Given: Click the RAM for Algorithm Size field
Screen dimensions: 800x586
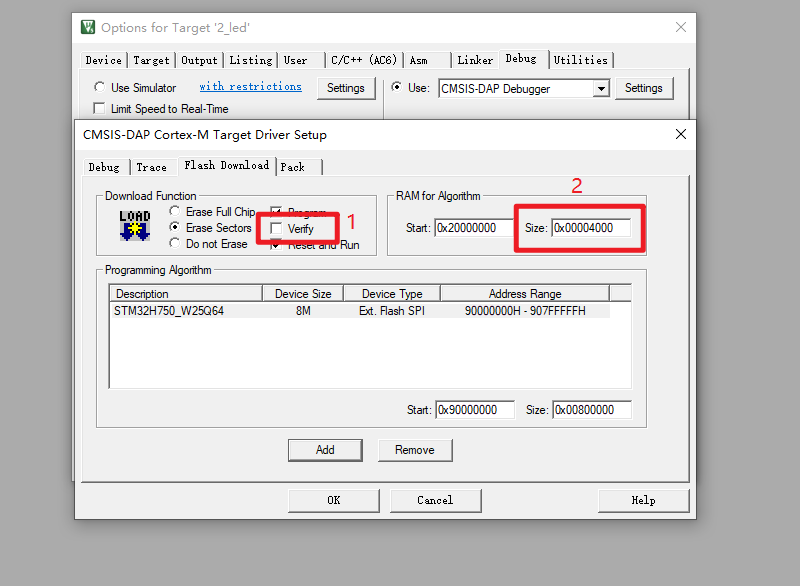Looking at the screenshot, I should (590, 228).
